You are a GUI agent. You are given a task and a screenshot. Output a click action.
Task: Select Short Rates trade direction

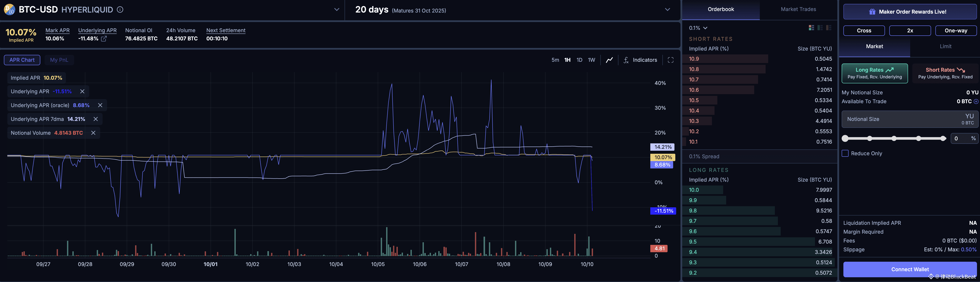click(945, 73)
